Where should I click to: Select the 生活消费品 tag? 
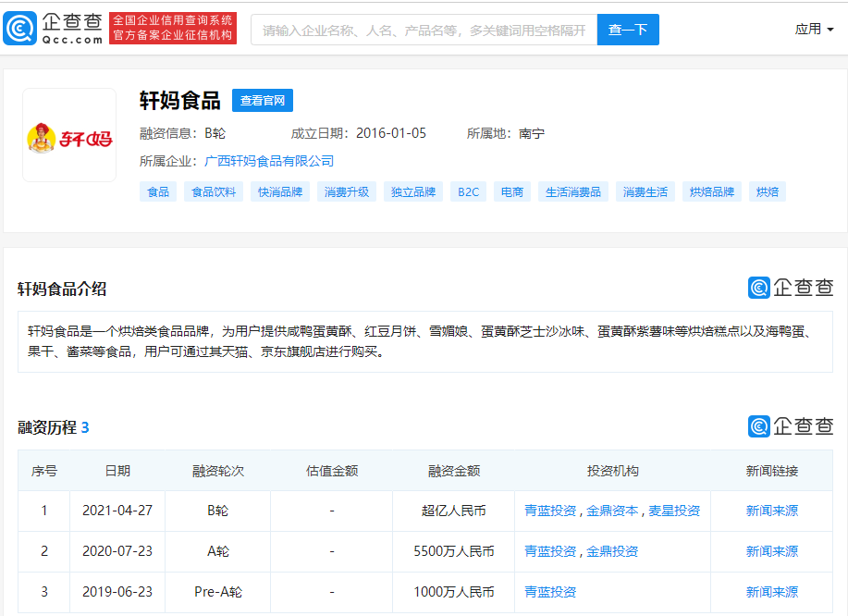(573, 192)
